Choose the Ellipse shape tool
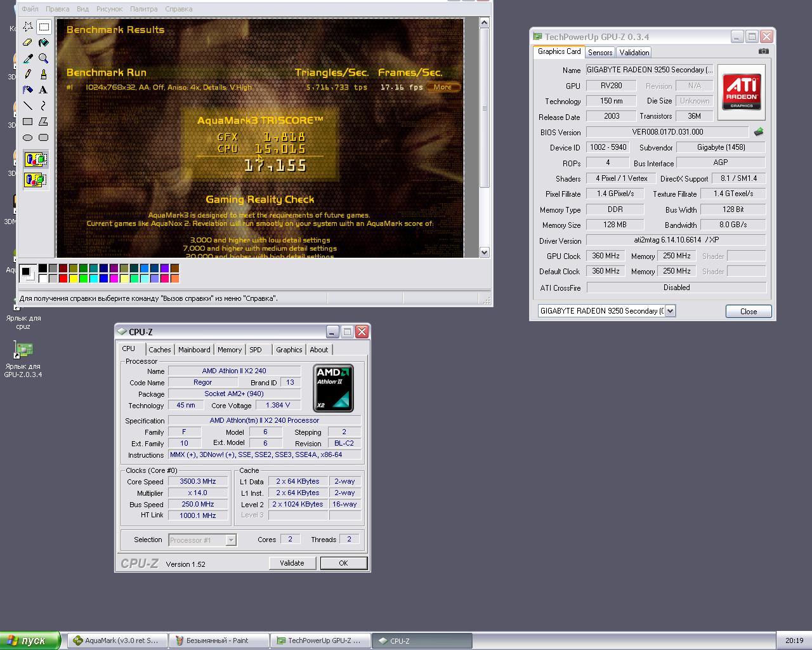 (x=28, y=138)
